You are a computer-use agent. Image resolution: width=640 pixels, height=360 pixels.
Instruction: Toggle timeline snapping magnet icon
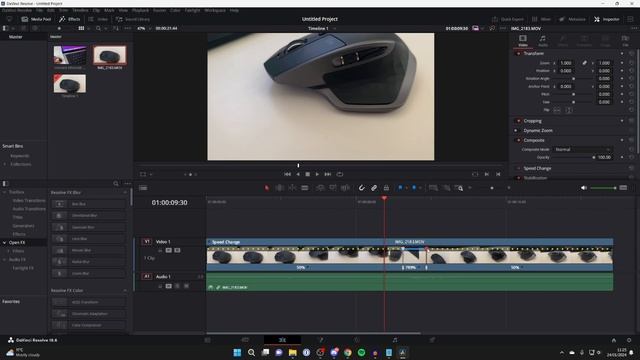(x=361, y=188)
